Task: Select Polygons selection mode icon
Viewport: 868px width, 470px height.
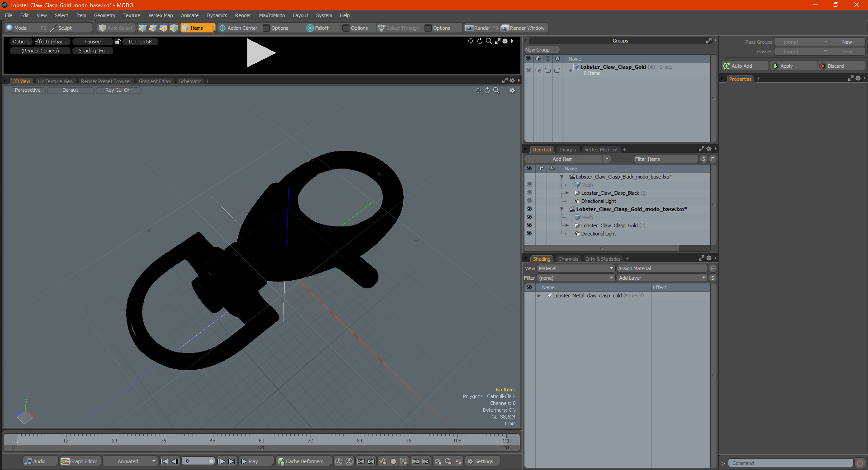Action: tap(163, 28)
